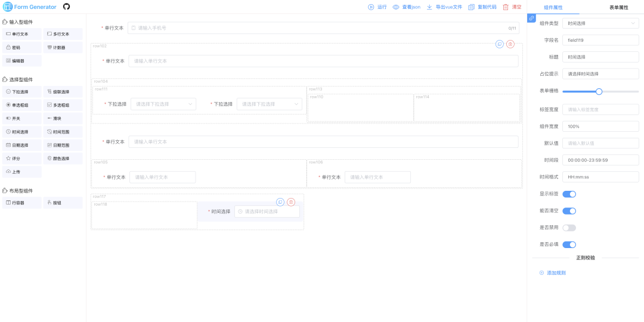Click copy icon on 时间选择 field

[280, 202]
